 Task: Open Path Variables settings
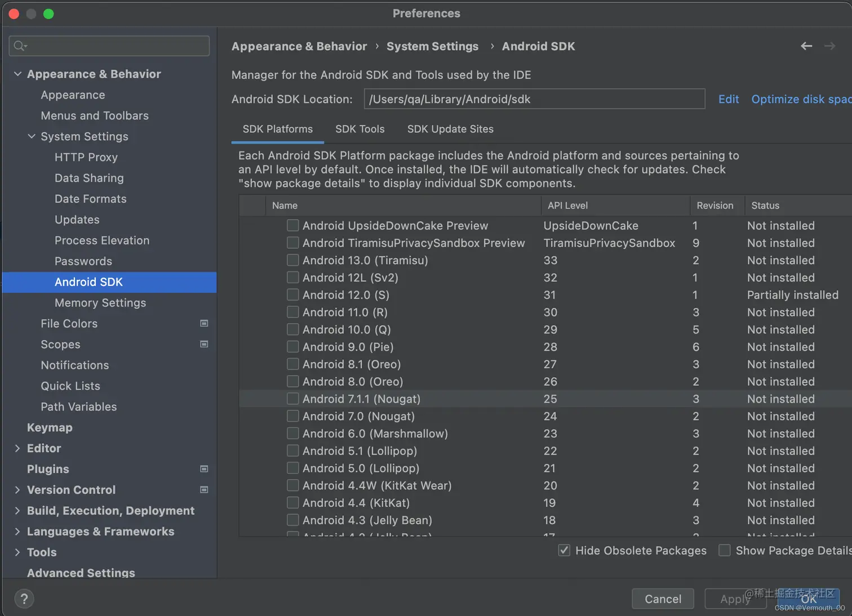click(x=79, y=407)
